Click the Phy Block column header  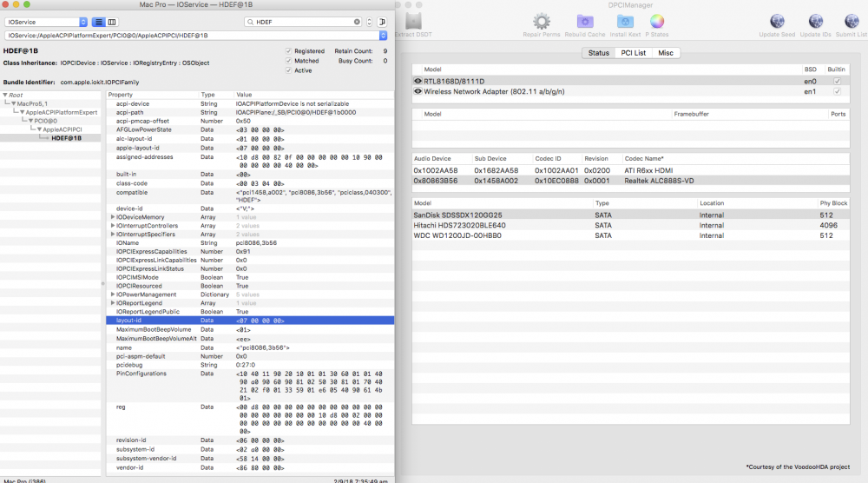click(x=833, y=203)
